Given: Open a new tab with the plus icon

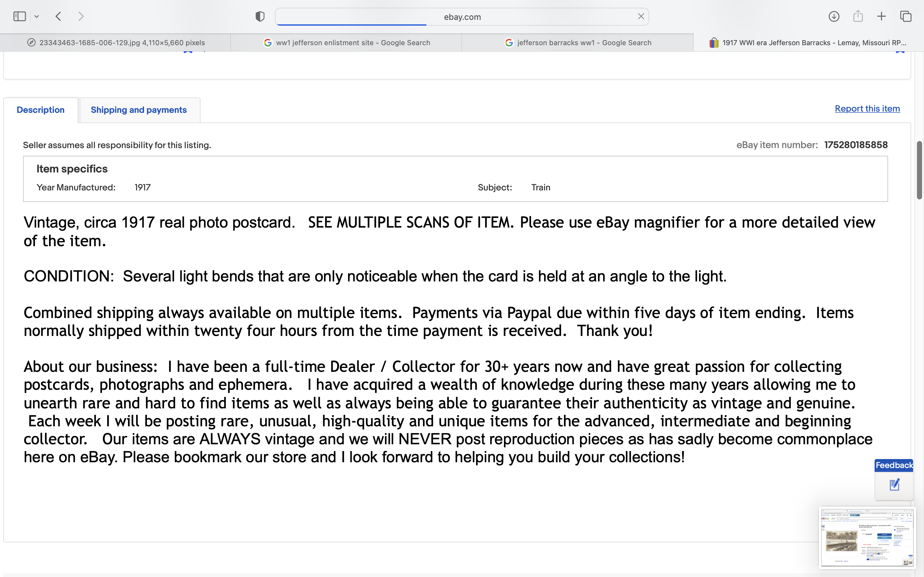Looking at the screenshot, I should coord(881,16).
